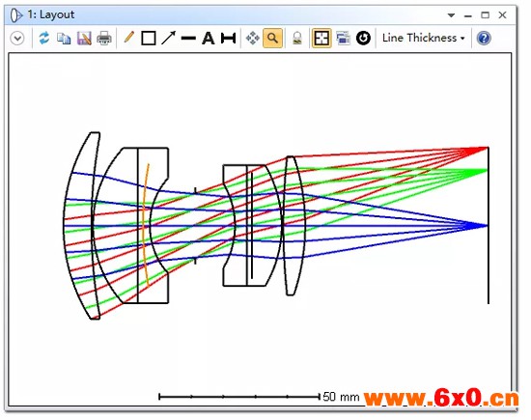Pick the straight line annotation tool
The image size is (531, 420).
click(188, 39)
